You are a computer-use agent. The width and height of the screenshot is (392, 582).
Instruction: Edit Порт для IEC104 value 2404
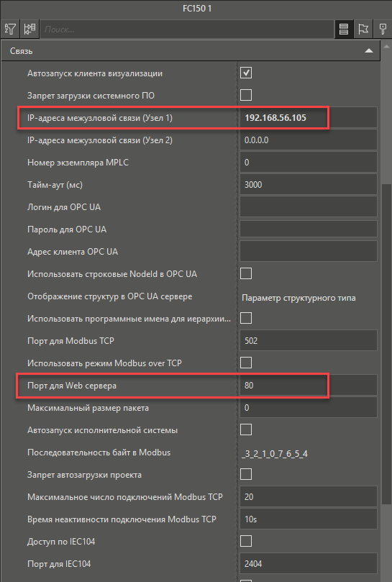pos(308,563)
